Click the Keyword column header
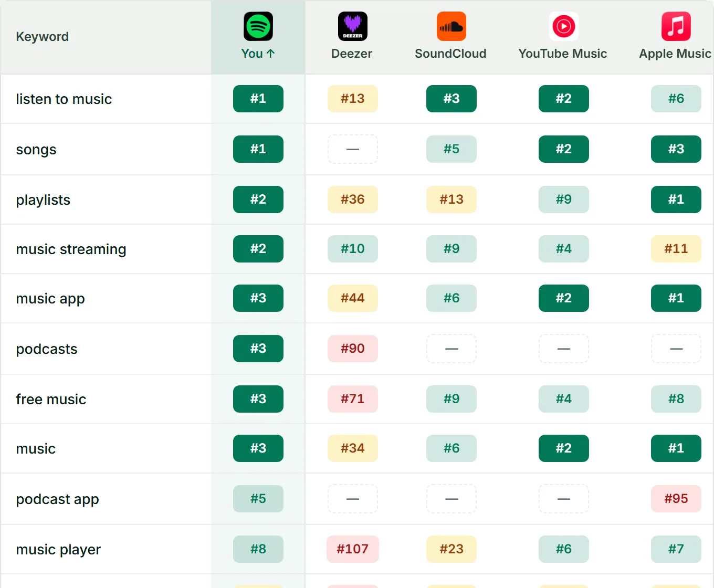This screenshot has height=588, width=714. (x=43, y=37)
